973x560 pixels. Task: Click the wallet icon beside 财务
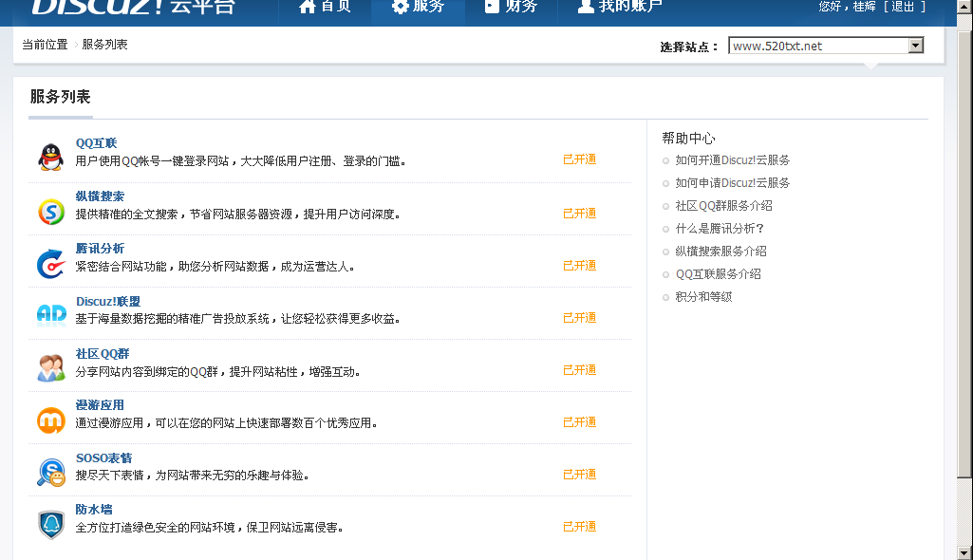point(492,7)
